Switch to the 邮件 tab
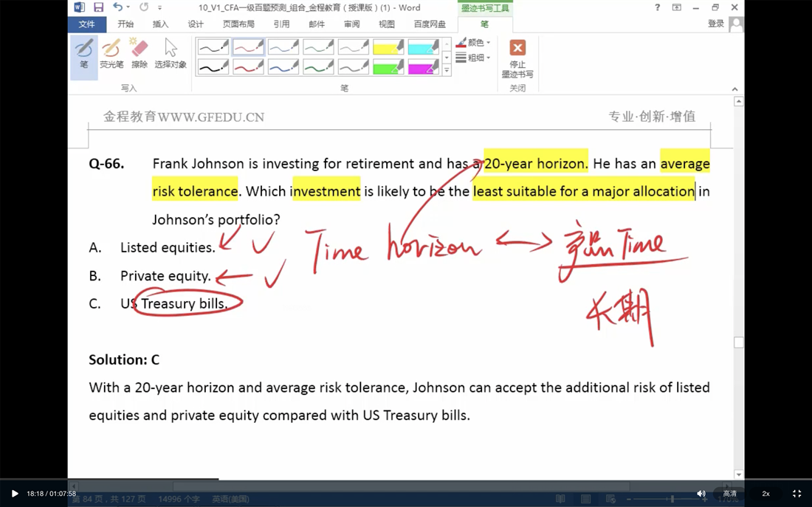 [317, 24]
